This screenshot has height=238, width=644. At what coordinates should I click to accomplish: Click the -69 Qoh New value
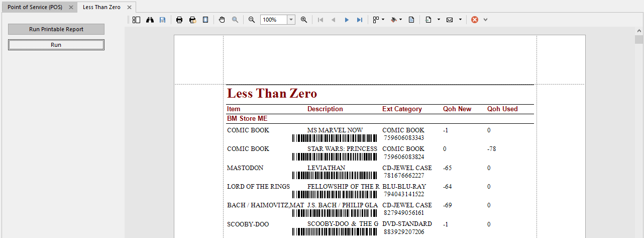point(448,205)
